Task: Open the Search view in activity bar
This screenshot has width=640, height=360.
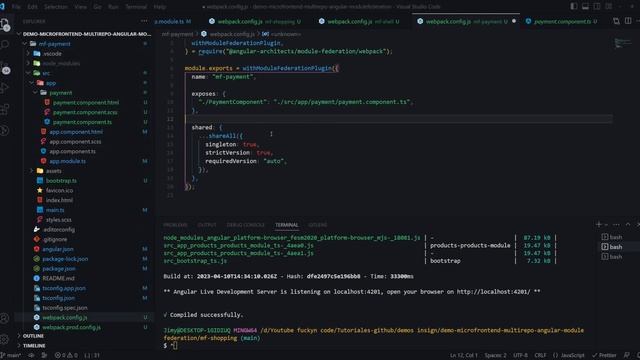Action: (x=5, y=44)
